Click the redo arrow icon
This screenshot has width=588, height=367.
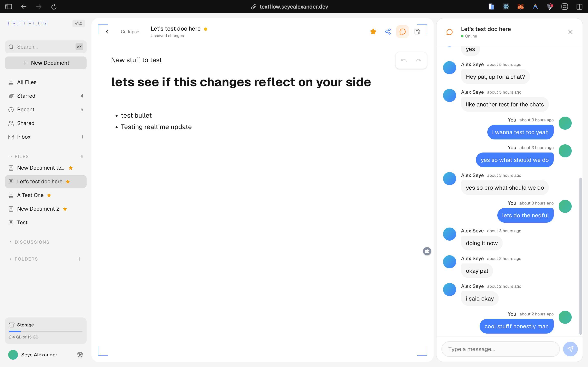pyautogui.click(x=419, y=60)
